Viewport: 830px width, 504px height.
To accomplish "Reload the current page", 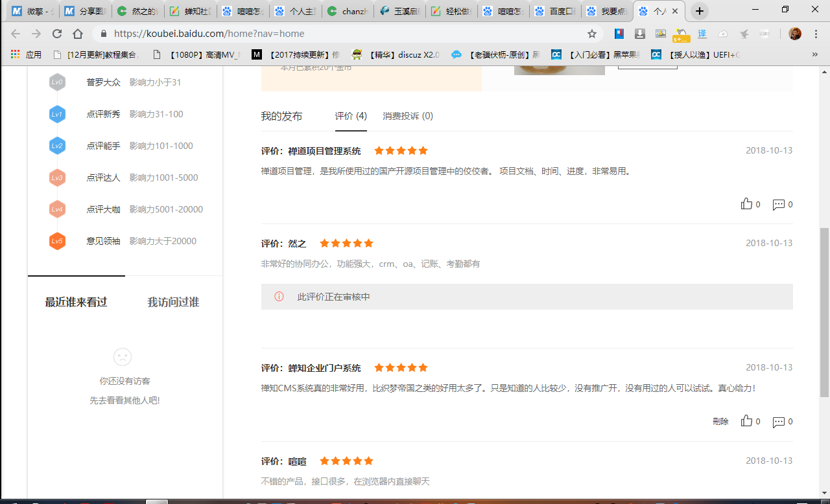I will 57,34.
